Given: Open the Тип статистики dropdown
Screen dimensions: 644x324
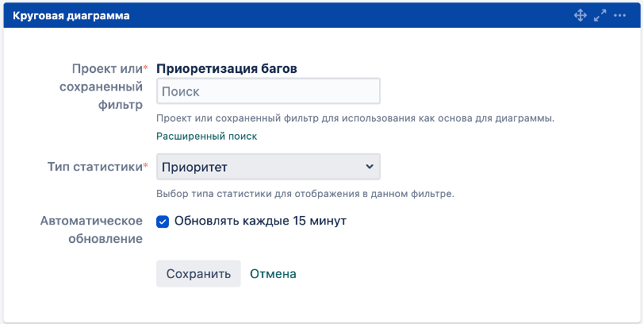Looking at the screenshot, I should click(268, 167).
